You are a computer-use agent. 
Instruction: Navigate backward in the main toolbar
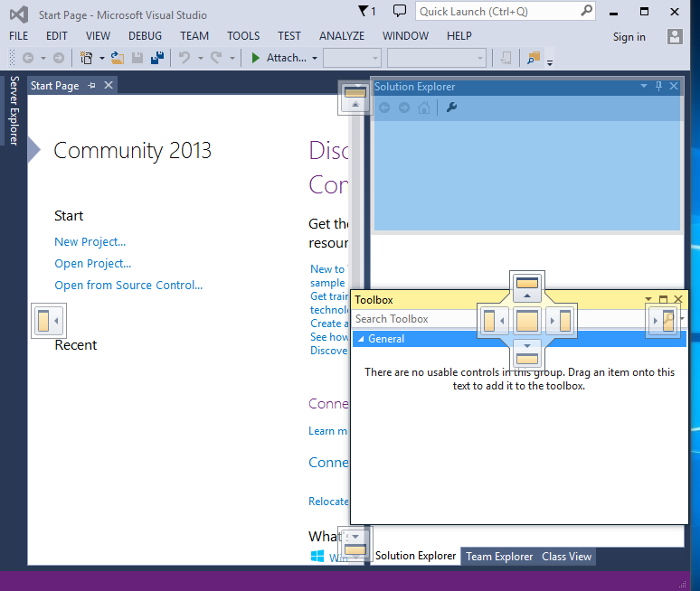pos(28,58)
